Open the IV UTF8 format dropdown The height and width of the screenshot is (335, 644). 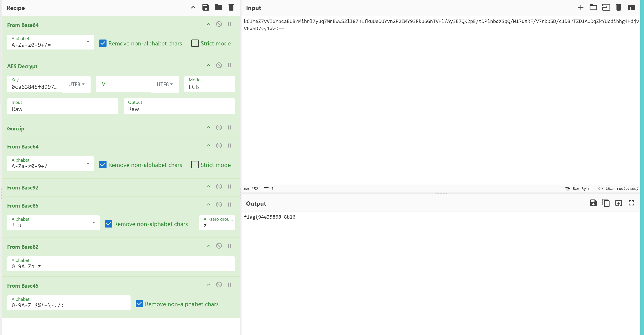coord(165,84)
